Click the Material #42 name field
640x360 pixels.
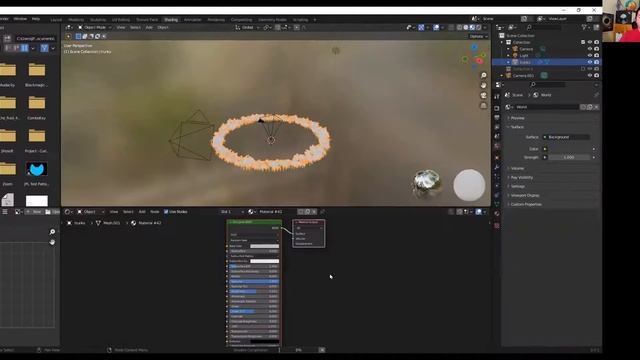(276, 212)
